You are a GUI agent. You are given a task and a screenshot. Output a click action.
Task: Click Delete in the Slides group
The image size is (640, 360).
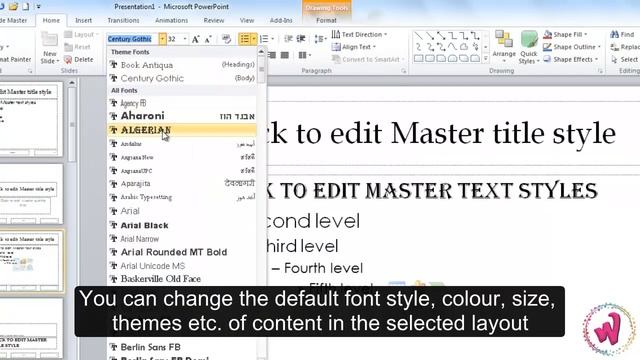tap(79, 60)
